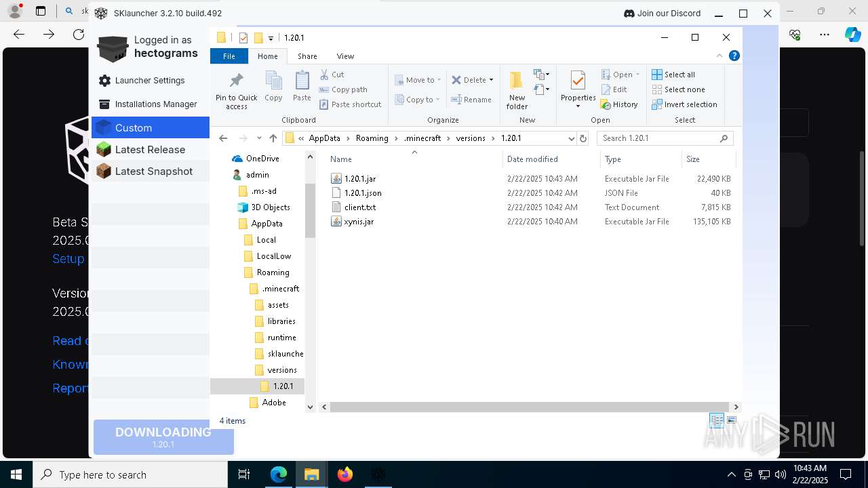868x488 pixels.
Task: Expand address bar history dropdown
Action: [571, 138]
